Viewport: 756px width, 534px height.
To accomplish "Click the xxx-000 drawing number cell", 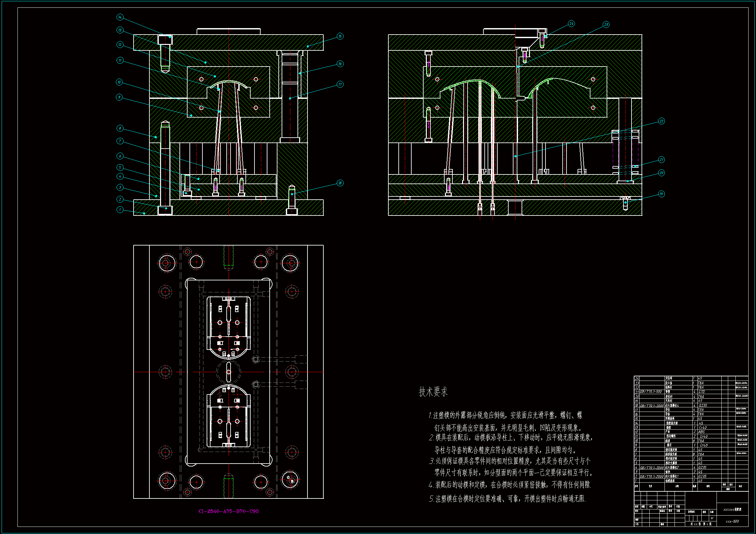I will [732, 521].
